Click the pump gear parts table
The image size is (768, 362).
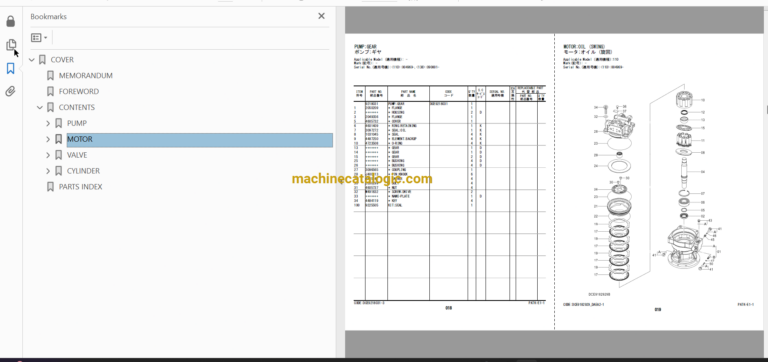pyautogui.click(x=450, y=193)
